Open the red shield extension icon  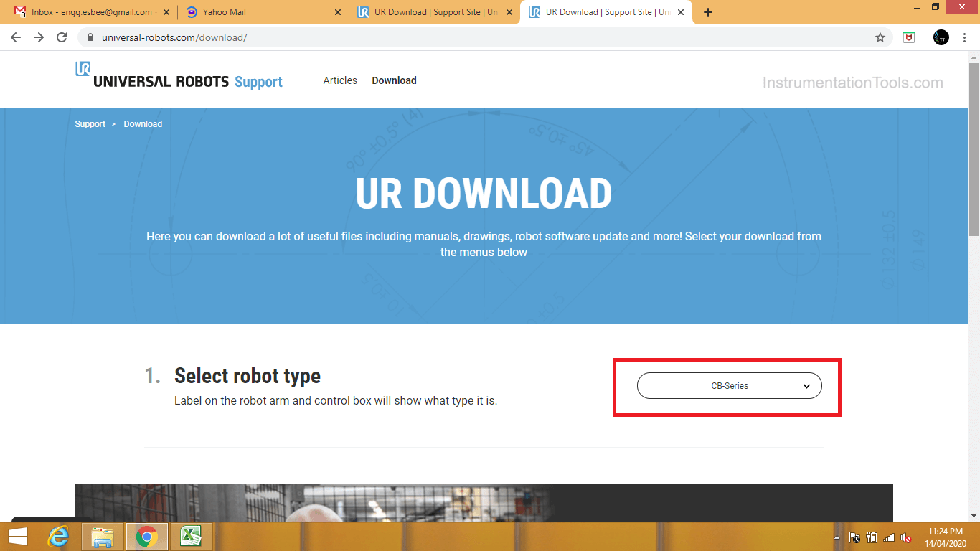(909, 37)
